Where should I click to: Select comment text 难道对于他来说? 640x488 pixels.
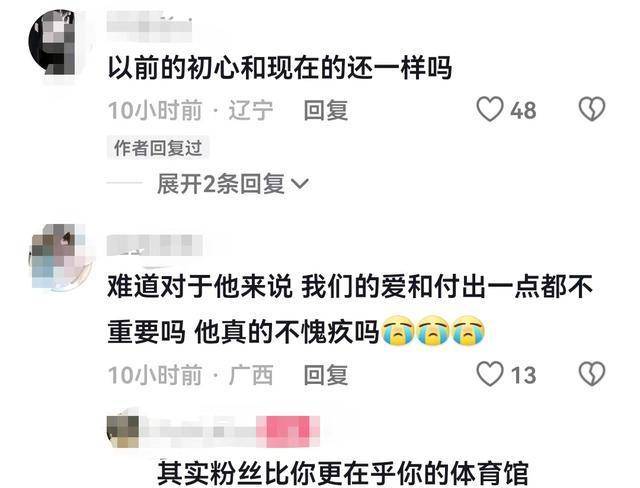click(x=200, y=286)
